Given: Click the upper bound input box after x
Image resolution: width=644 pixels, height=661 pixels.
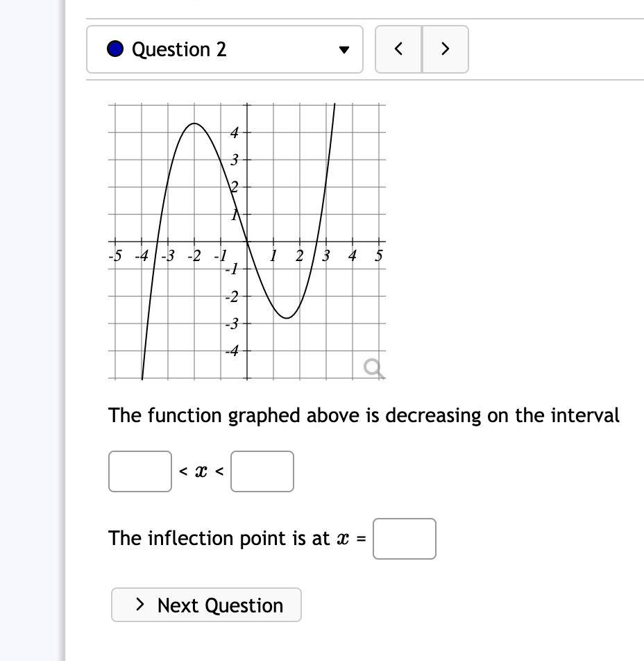Looking at the screenshot, I should tap(262, 471).
